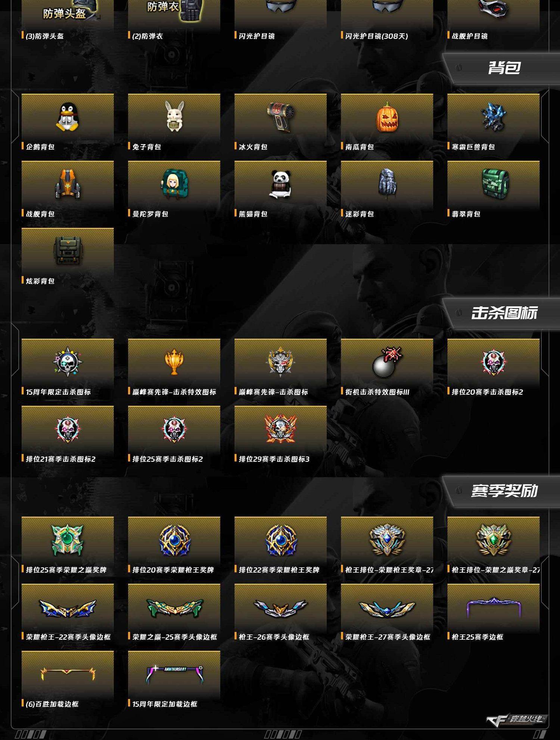
Task: Click the 15周年限定击杀图标 skull icon
Action: [x=68, y=362]
